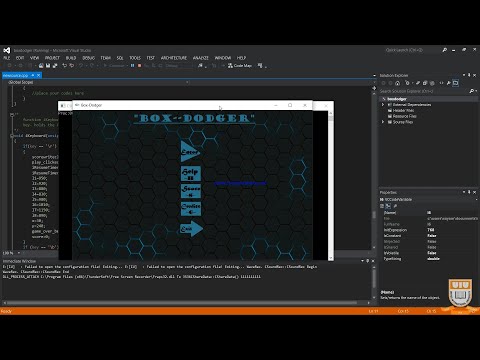Viewport: 480px width, 360px height.
Task: Click the Credits button in Box-Dodger
Action: (191, 209)
